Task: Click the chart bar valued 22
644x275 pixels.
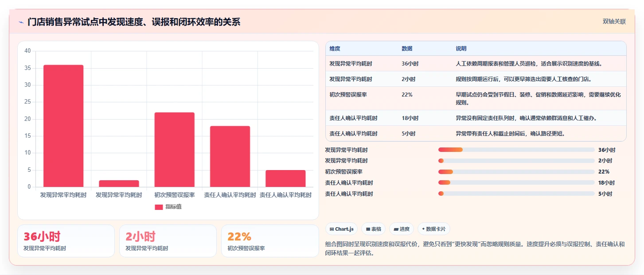Action: [174, 150]
